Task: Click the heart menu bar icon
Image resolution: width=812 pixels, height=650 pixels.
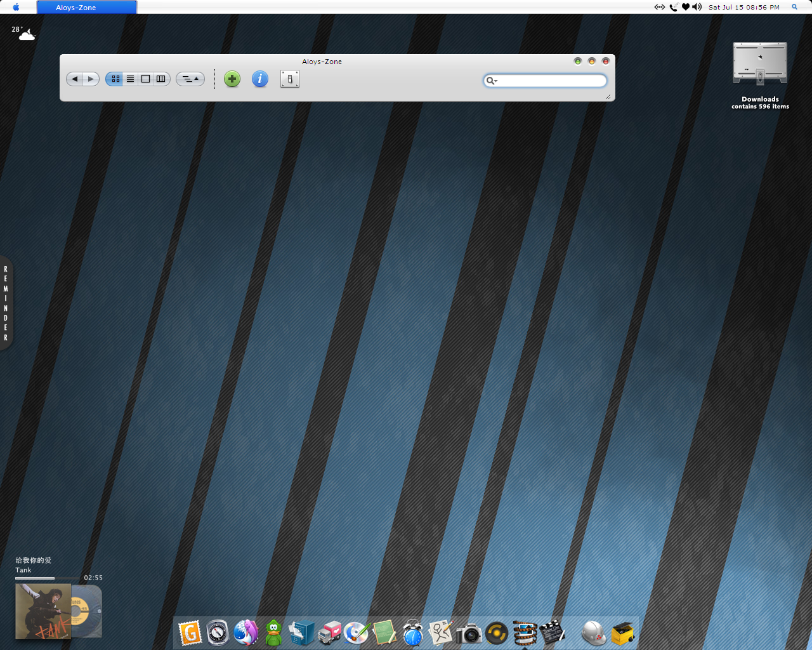Action: tap(686, 7)
